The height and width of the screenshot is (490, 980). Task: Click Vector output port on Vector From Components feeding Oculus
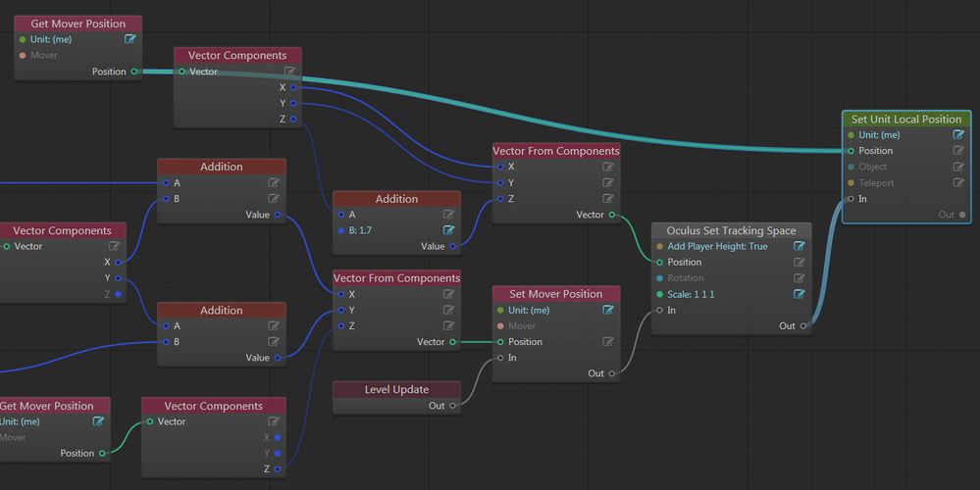(612, 215)
